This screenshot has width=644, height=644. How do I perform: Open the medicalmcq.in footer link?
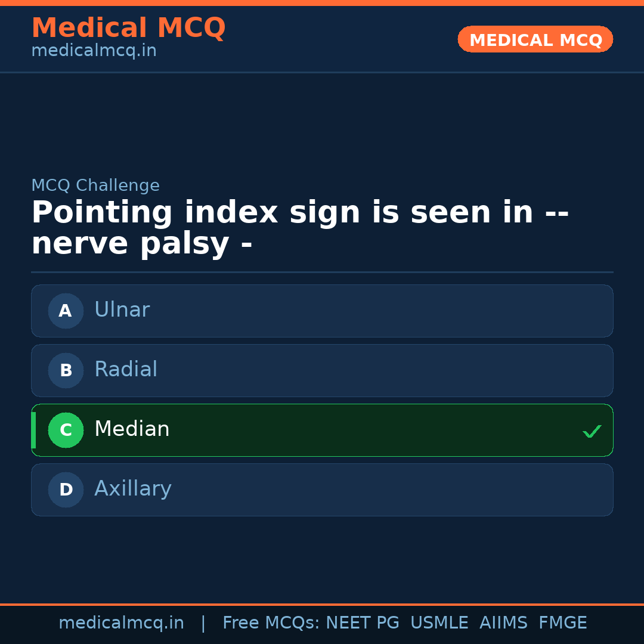(122, 622)
